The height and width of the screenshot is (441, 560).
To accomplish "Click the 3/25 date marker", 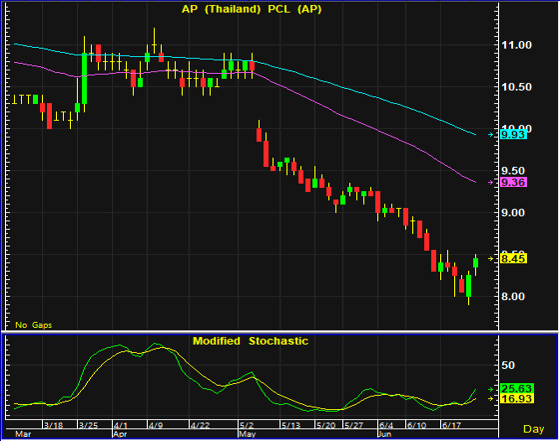I will click(x=88, y=425).
